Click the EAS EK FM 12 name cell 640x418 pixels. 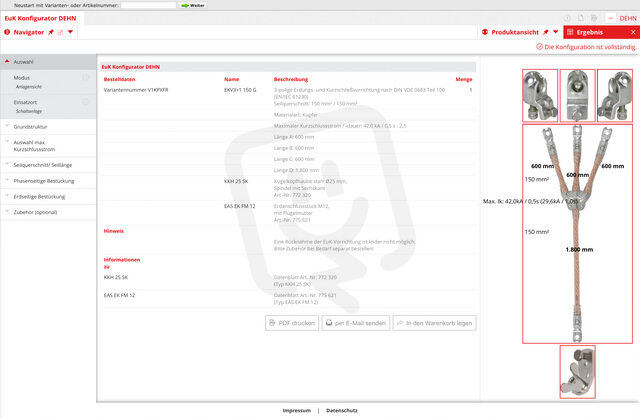(240, 206)
